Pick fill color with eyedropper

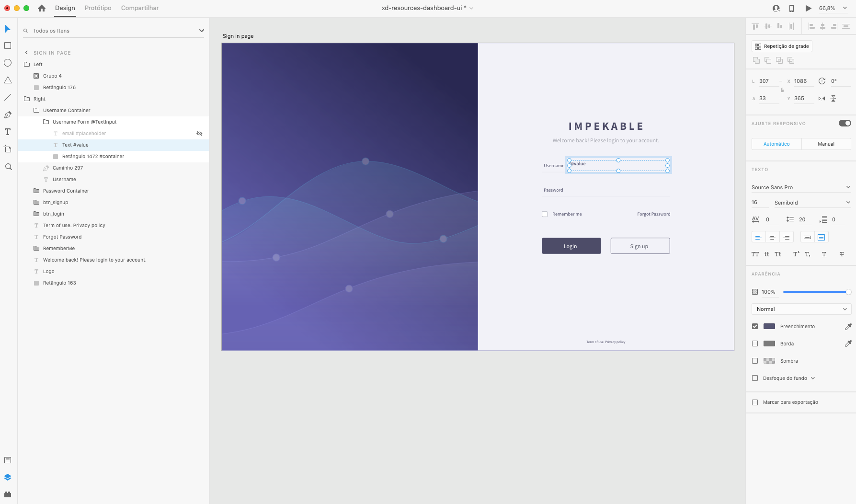848,326
